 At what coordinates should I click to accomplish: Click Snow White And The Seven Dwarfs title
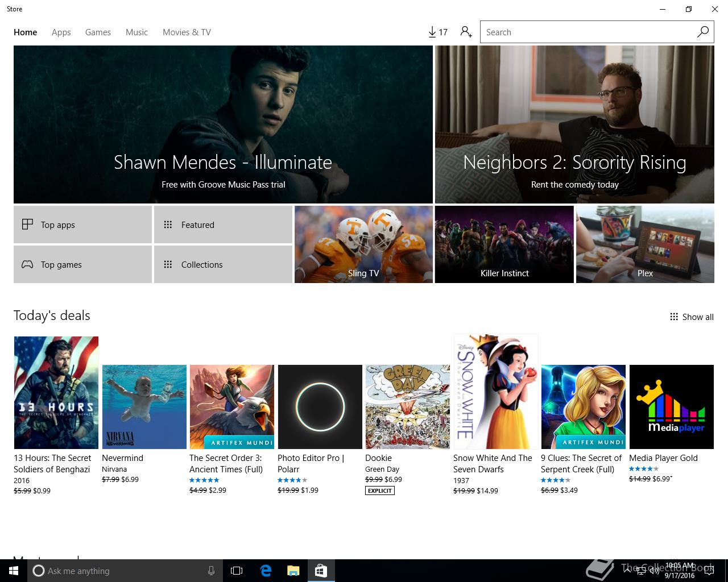(x=493, y=464)
